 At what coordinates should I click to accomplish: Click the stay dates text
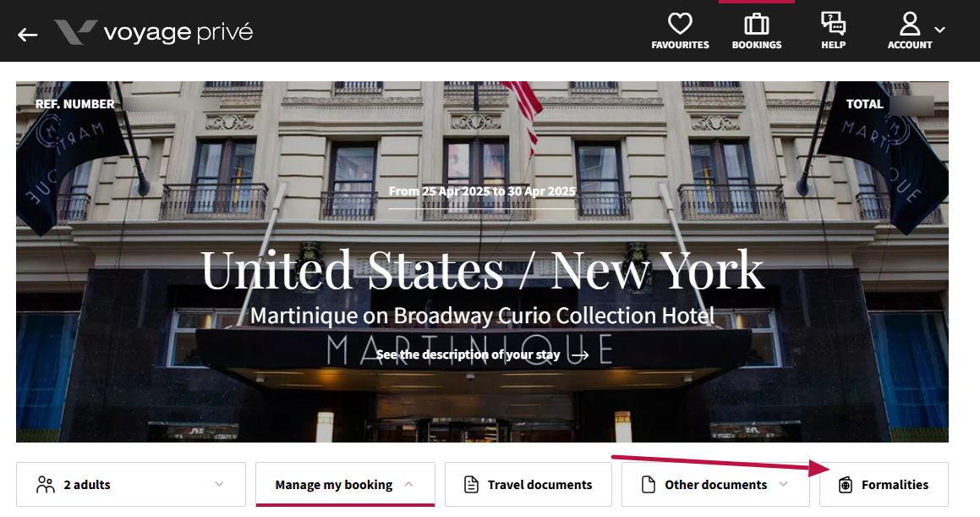coord(482,191)
